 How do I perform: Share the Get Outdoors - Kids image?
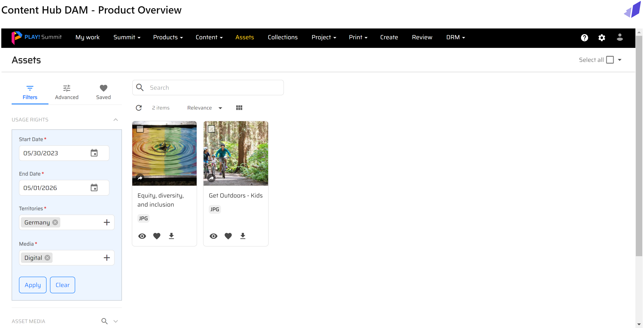click(x=211, y=178)
